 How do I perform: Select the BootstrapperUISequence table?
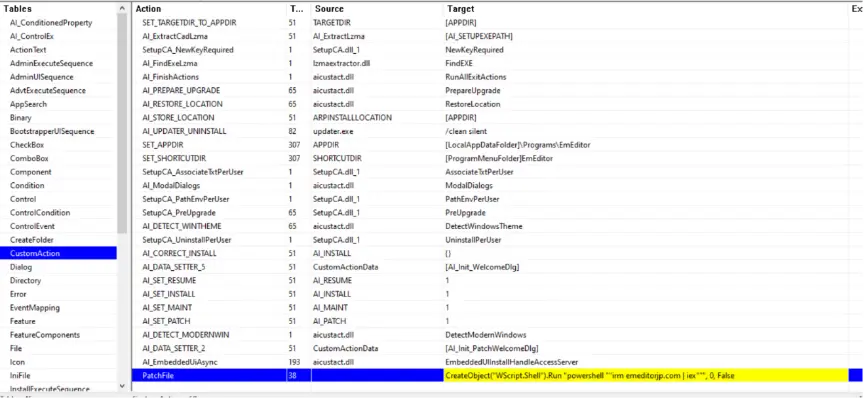52,131
